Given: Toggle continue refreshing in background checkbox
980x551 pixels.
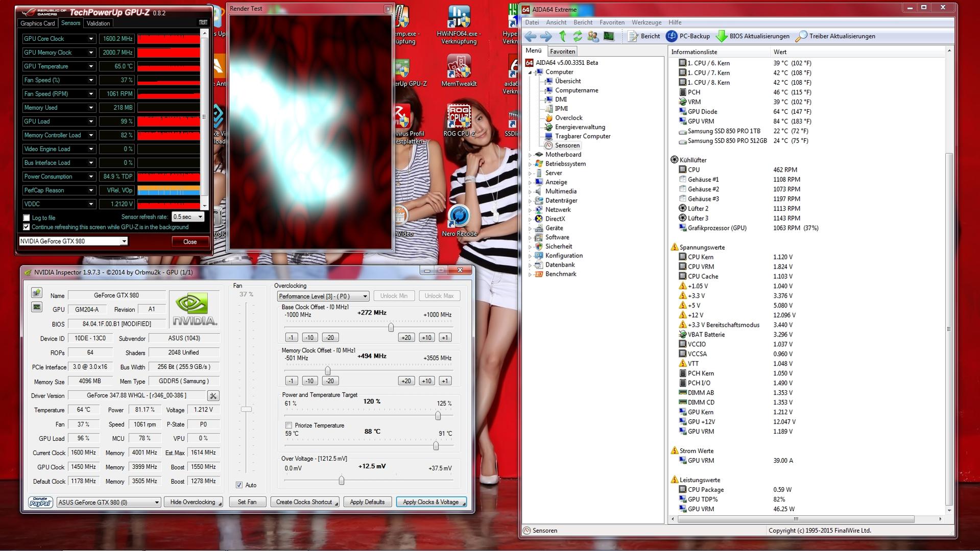Looking at the screenshot, I should pos(27,227).
